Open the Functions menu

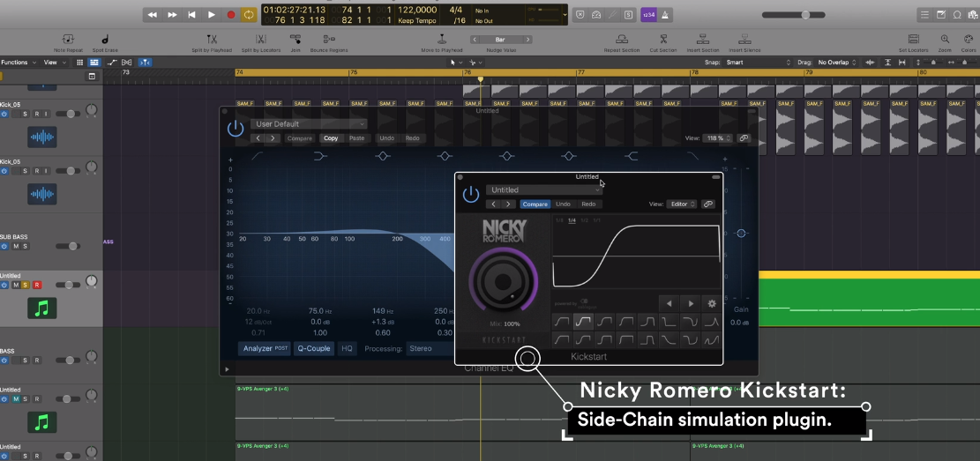coord(19,63)
